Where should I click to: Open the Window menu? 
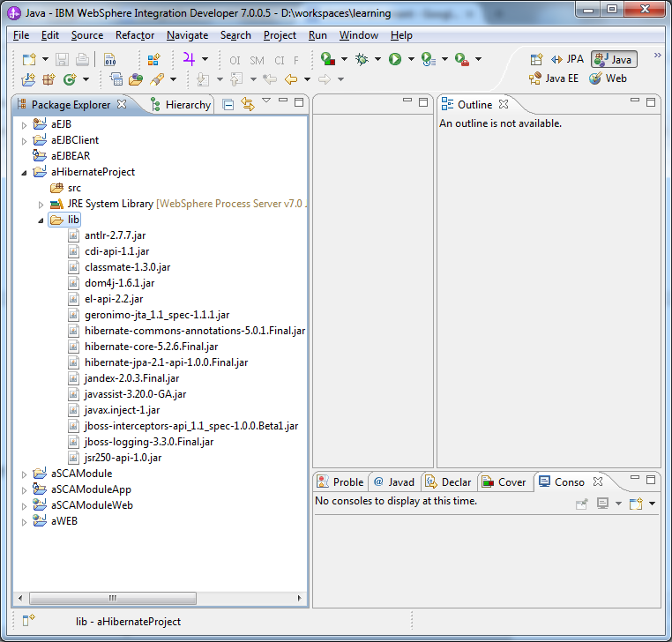(359, 35)
